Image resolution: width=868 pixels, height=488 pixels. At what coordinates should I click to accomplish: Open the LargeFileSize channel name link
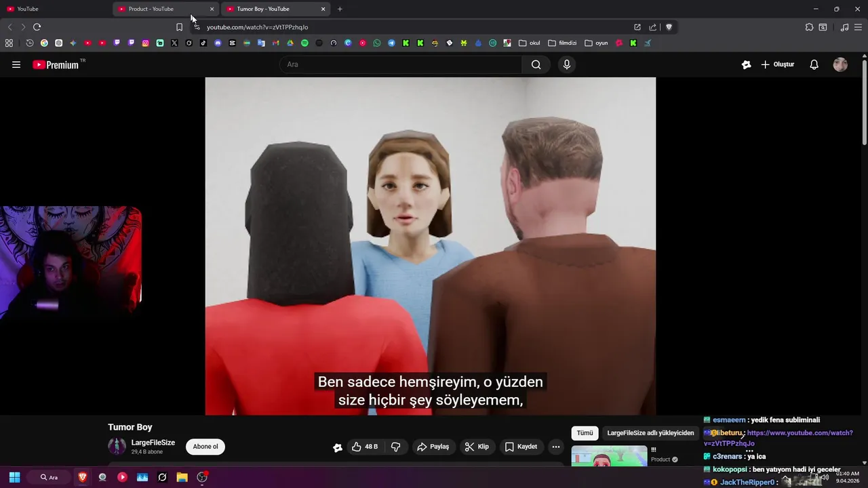click(x=153, y=443)
